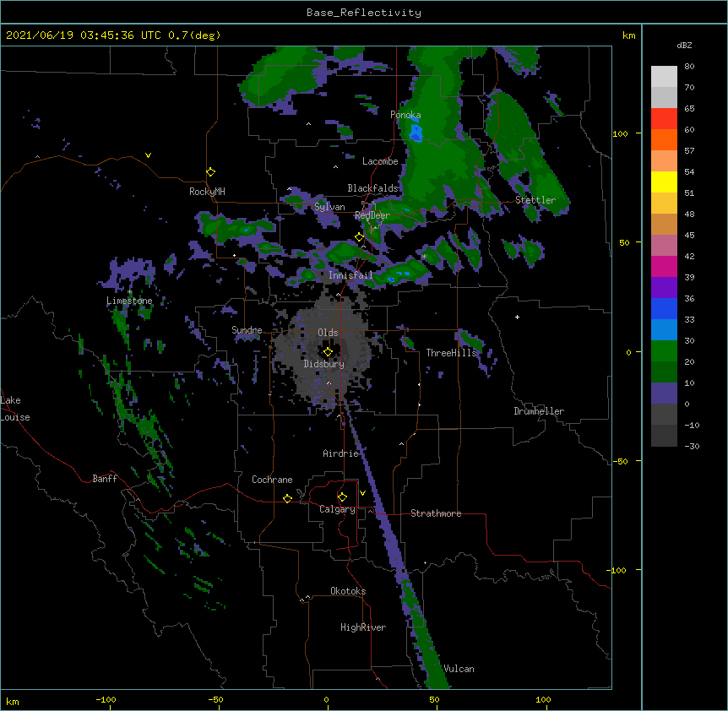Click the Blackfalds city label

[x=372, y=188]
